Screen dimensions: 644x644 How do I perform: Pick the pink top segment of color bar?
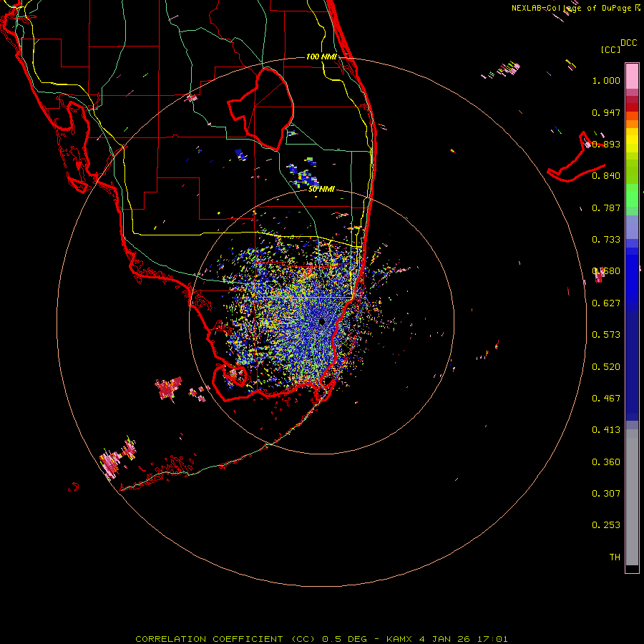point(632,76)
